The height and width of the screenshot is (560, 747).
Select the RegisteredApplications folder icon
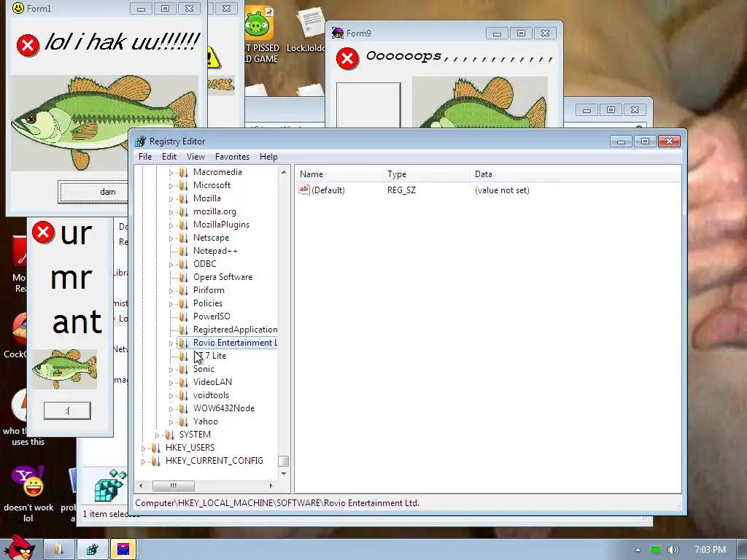point(183,330)
